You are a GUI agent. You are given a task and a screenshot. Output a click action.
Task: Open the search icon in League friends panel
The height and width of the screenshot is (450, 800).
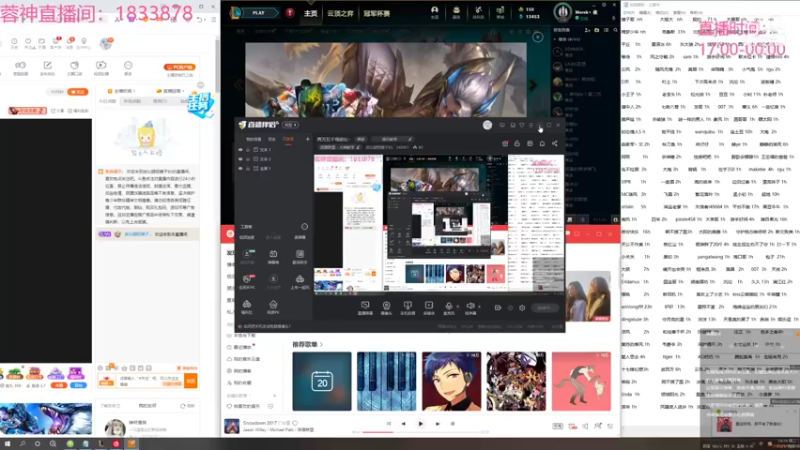tap(615, 31)
